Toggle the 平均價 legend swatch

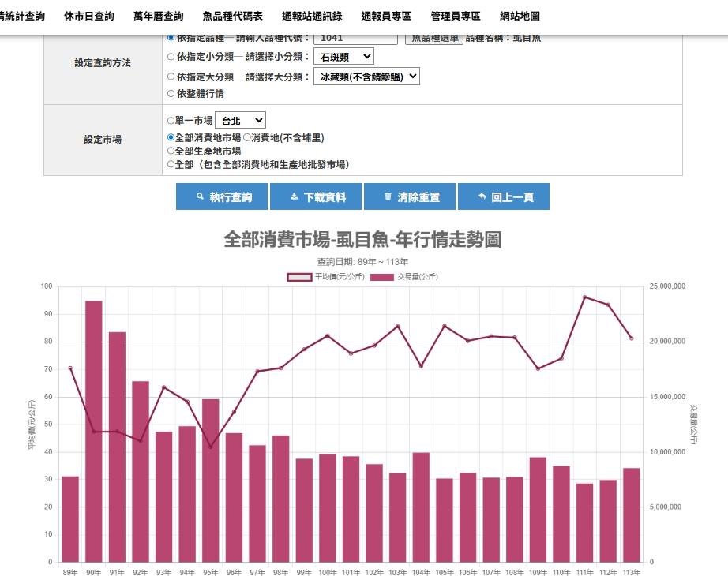(299, 277)
